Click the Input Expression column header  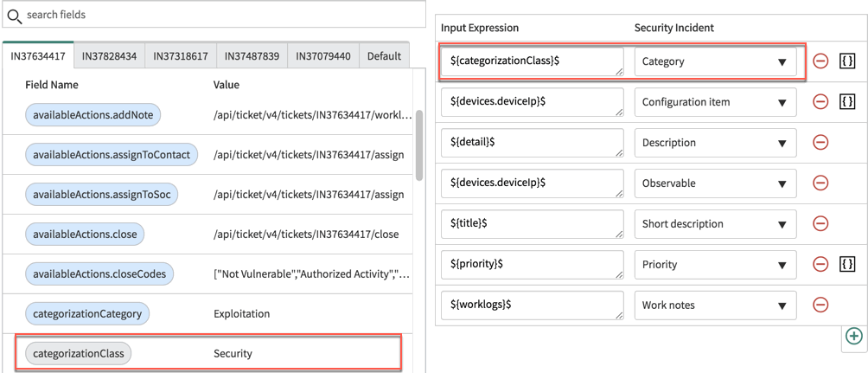480,28
